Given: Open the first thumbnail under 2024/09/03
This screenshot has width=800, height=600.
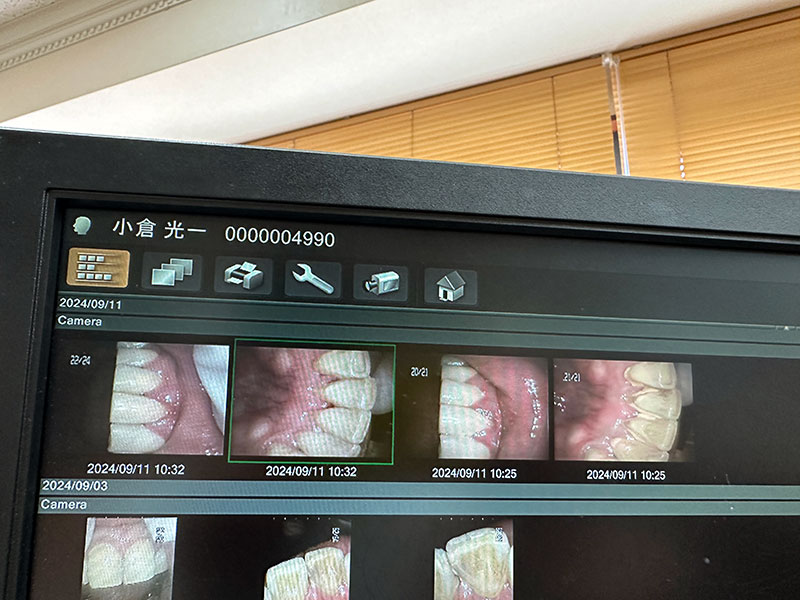Looking at the screenshot, I should click(x=130, y=558).
